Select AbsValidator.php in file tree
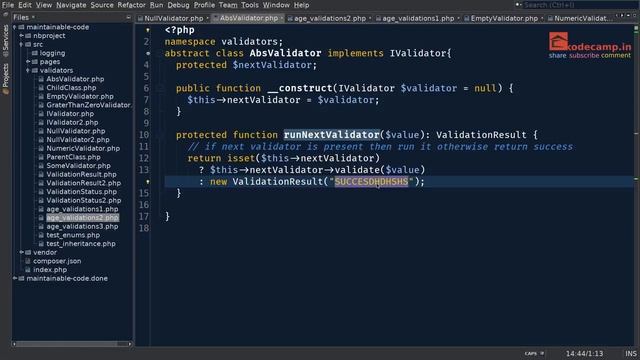 (x=75, y=79)
